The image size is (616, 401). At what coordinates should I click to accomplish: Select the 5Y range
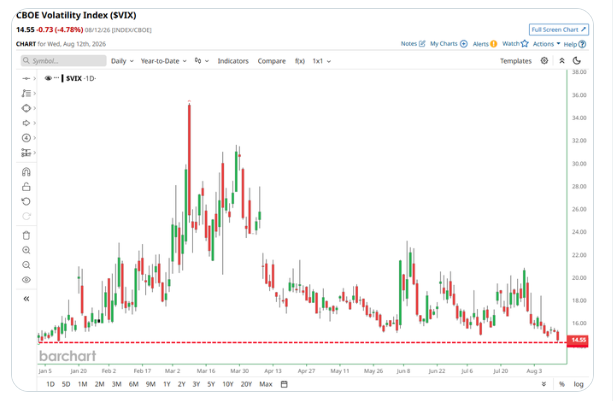tap(211, 384)
